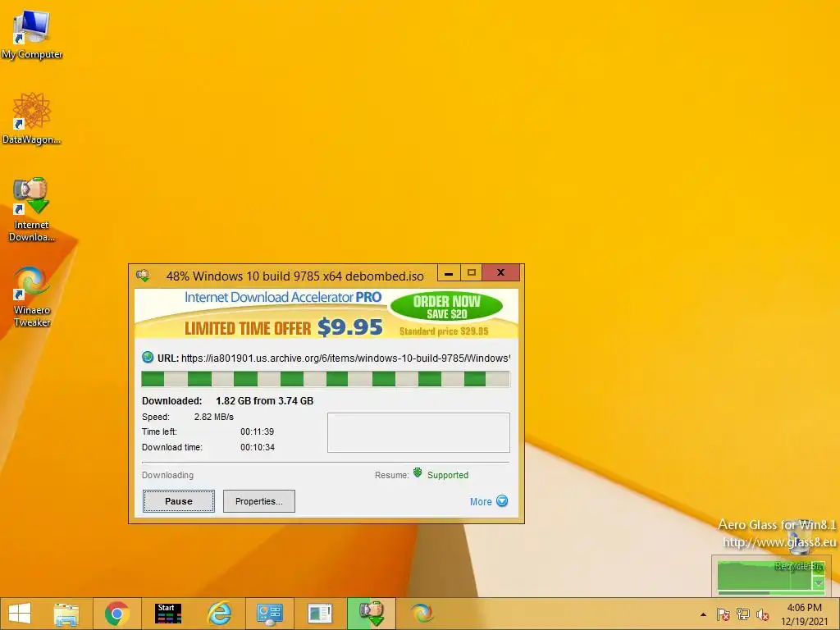840x630 pixels.
Task: Show hidden system tray icons
Action: pyautogui.click(x=703, y=614)
